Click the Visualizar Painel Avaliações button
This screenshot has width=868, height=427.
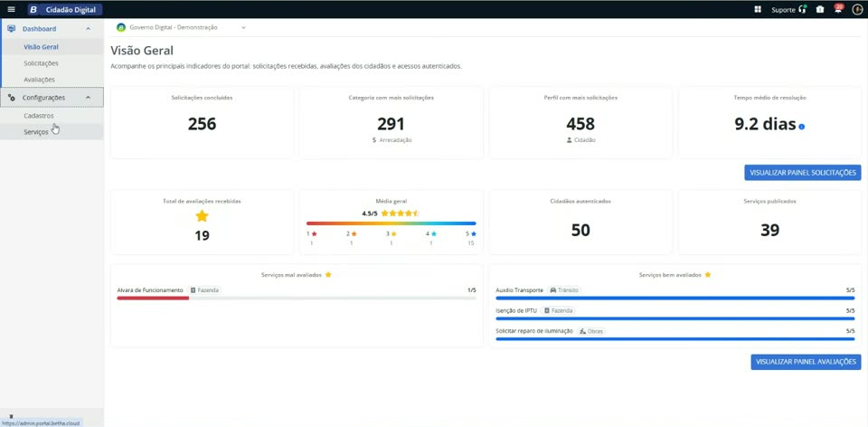[x=806, y=362]
